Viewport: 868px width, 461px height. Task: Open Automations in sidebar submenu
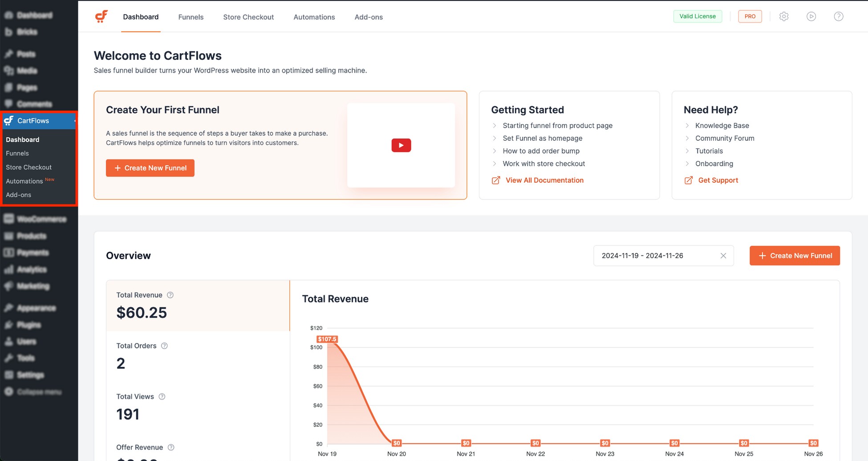coord(24,181)
